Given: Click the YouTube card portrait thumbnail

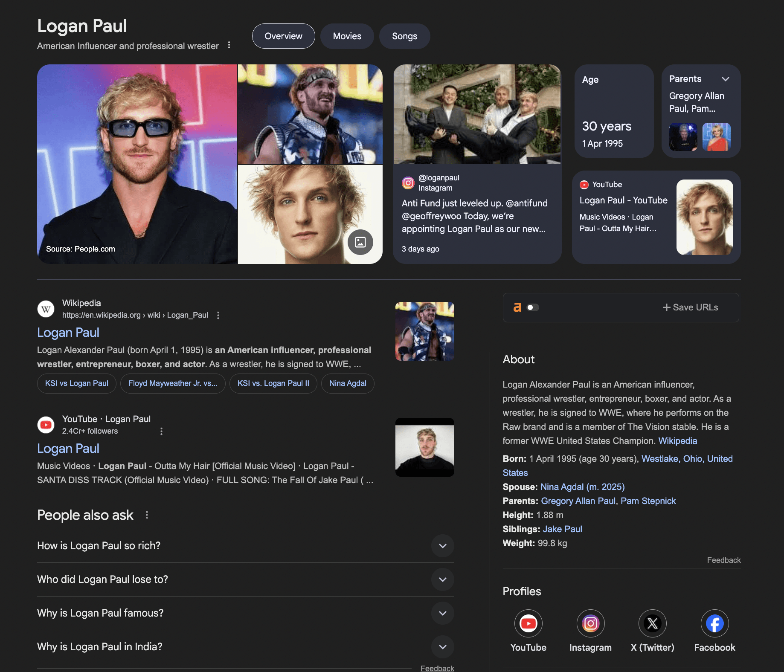Looking at the screenshot, I should pyautogui.click(x=705, y=217).
